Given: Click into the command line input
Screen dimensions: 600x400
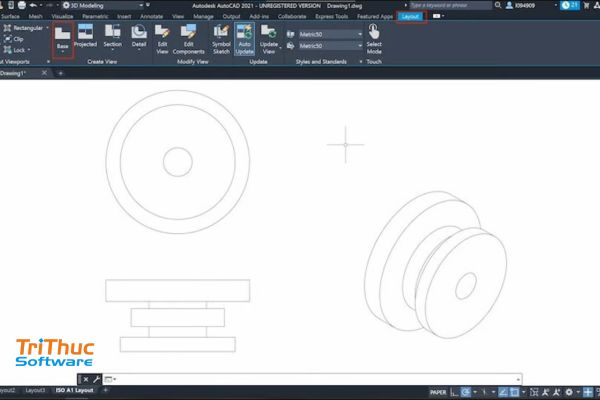Looking at the screenshot, I should [317, 379].
